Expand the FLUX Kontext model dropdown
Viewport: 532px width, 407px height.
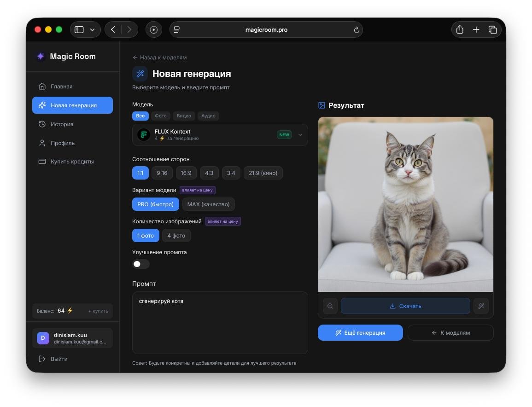point(220,134)
